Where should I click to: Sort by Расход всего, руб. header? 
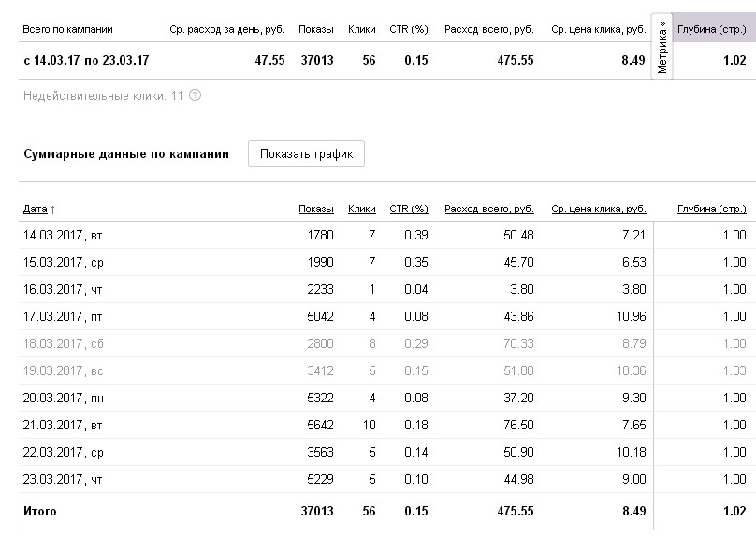(x=488, y=209)
